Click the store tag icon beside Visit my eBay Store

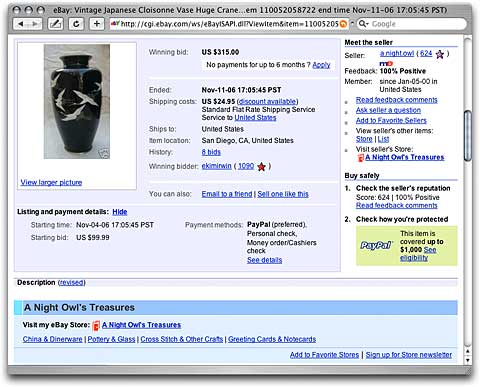pyautogui.click(x=96, y=325)
